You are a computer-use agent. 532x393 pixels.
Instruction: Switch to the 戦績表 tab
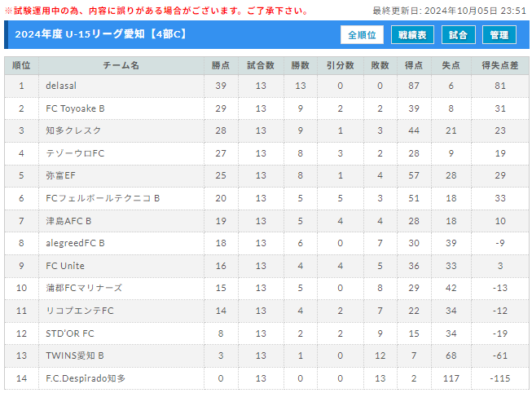412,34
